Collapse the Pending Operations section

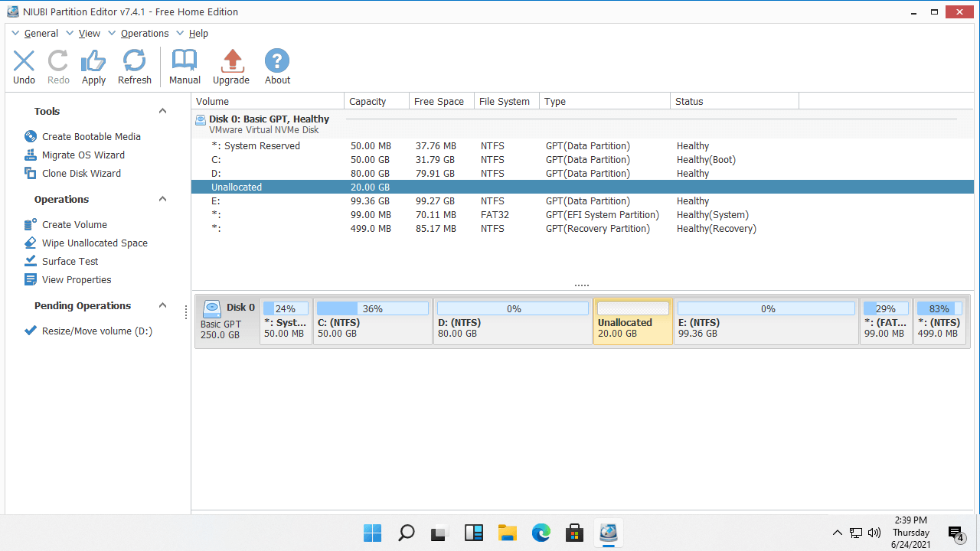pyautogui.click(x=162, y=305)
